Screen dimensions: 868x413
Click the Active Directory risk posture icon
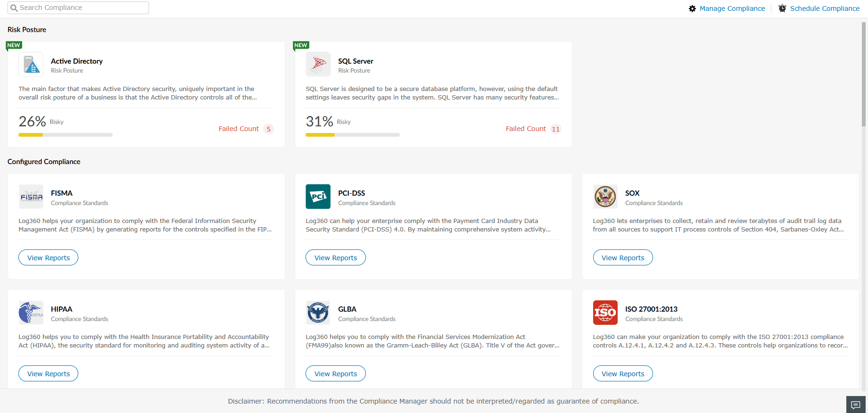pyautogui.click(x=31, y=65)
